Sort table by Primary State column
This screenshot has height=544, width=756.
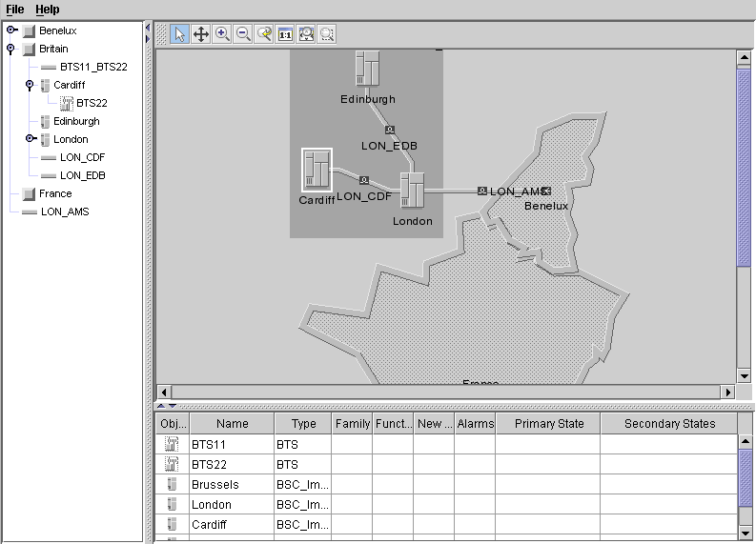click(547, 424)
